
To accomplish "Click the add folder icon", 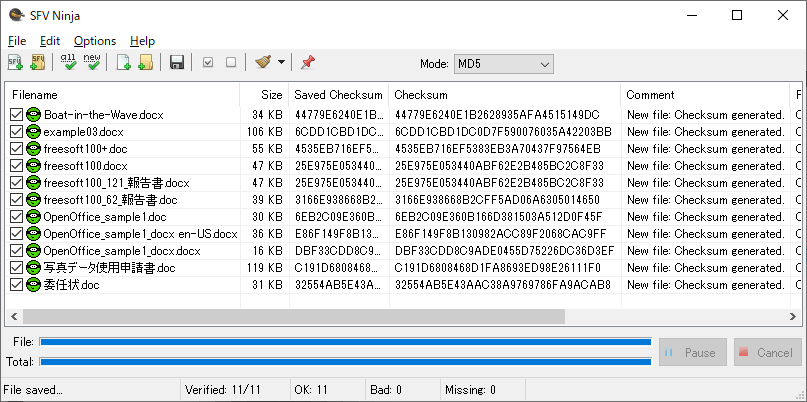I will [145, 63].
